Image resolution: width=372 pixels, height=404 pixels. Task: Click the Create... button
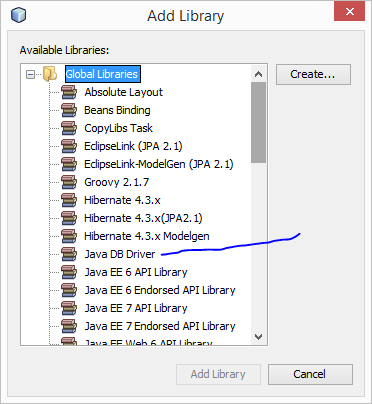(x=313, y=74)
